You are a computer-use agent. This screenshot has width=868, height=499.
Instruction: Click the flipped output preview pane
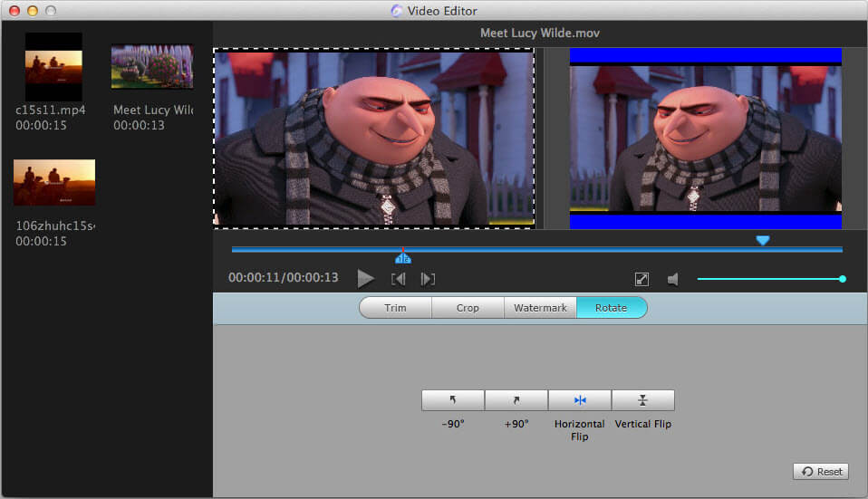coord(706,139)
